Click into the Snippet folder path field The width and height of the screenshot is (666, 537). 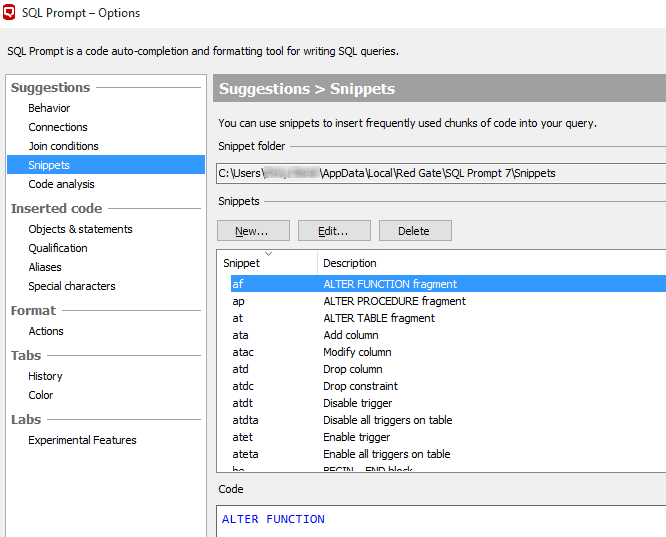[x=441, y=173]
